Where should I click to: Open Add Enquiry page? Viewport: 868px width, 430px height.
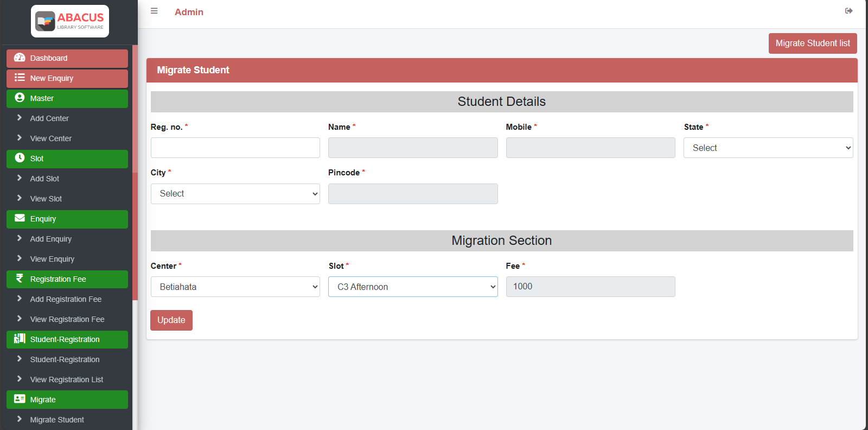coord(51,239)
